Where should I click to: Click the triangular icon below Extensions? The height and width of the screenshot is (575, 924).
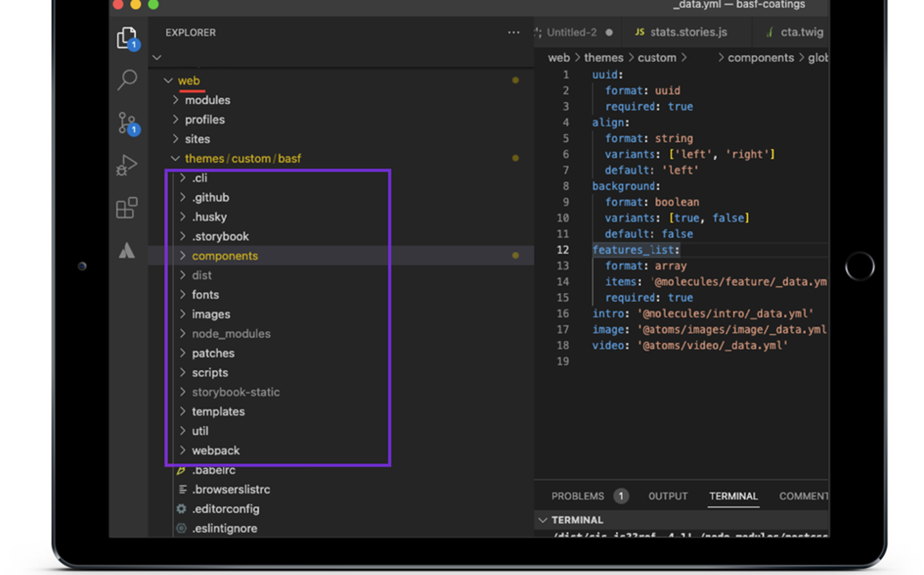(127, 251)
